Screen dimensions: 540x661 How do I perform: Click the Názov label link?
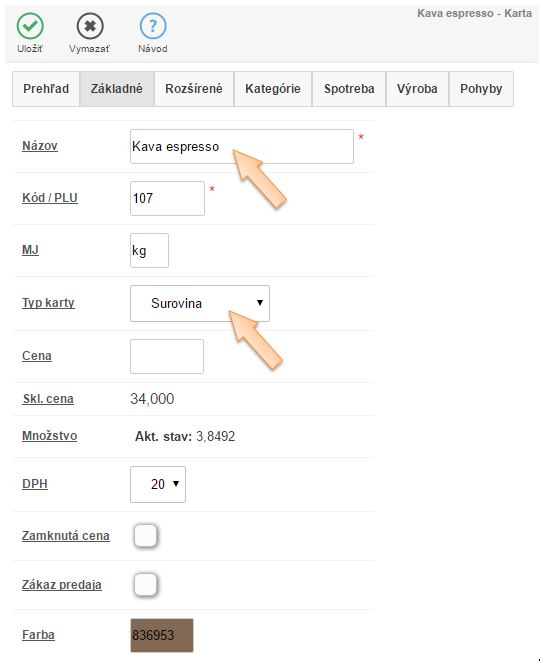[40, 146]
